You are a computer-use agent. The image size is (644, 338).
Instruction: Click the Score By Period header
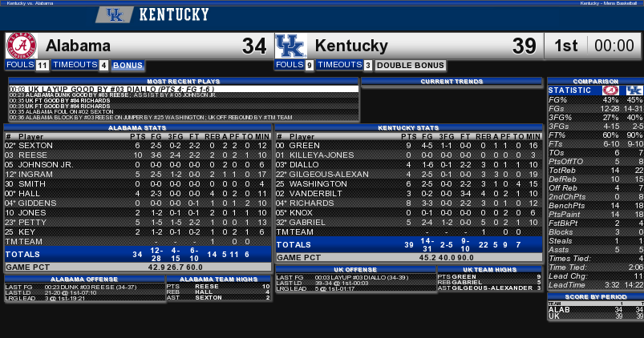click(x=596, y=296)
